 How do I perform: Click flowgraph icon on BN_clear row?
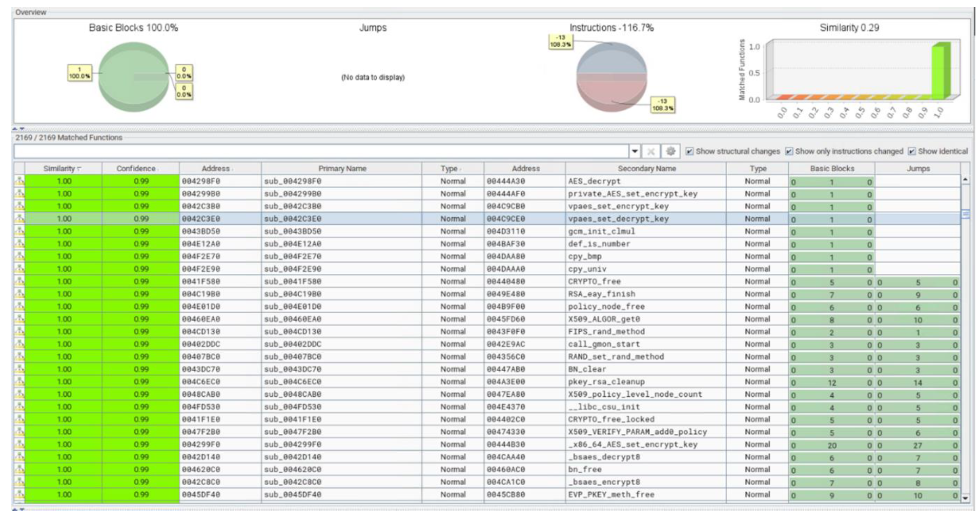pyautogui.click(x=19, y=369)
